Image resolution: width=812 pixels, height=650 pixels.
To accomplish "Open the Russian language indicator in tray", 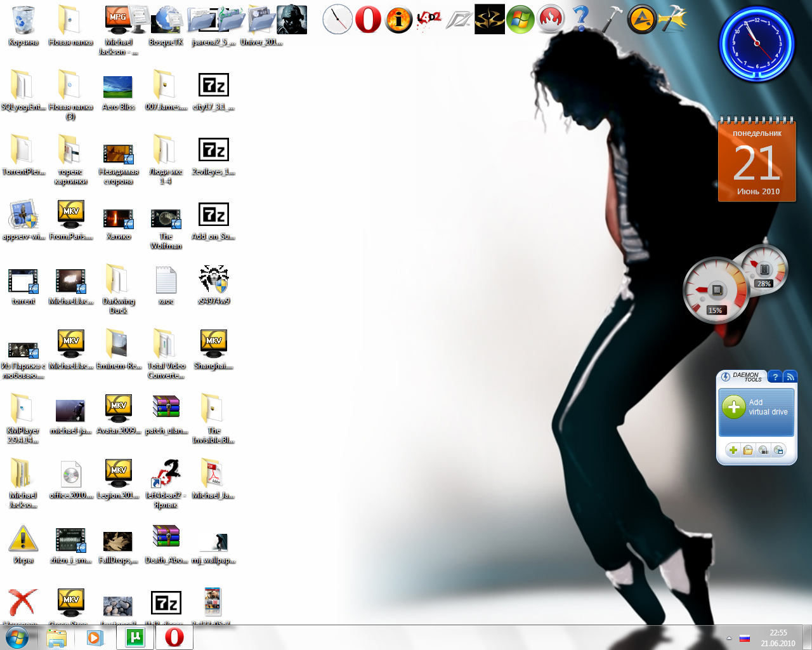I will tap(745, 638).
